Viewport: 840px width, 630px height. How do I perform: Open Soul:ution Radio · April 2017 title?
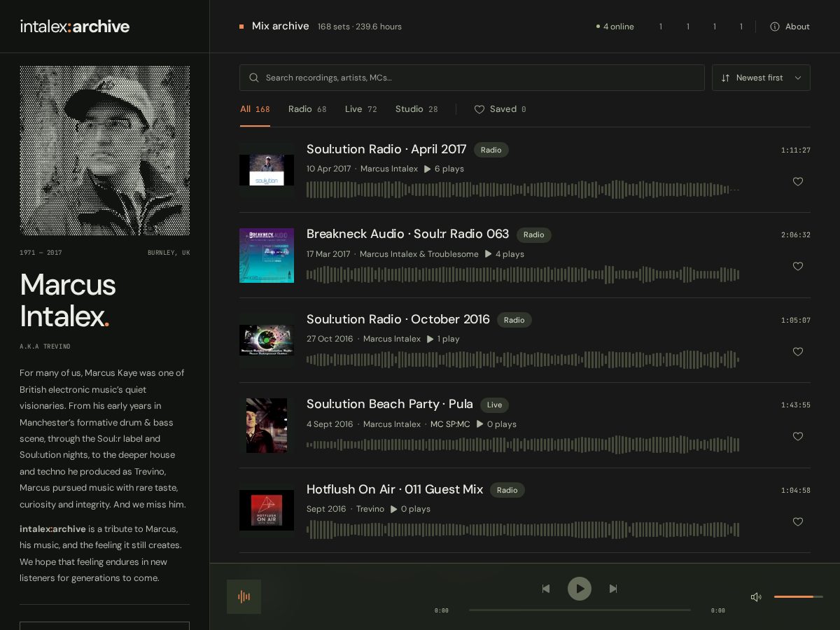[386, 149]
